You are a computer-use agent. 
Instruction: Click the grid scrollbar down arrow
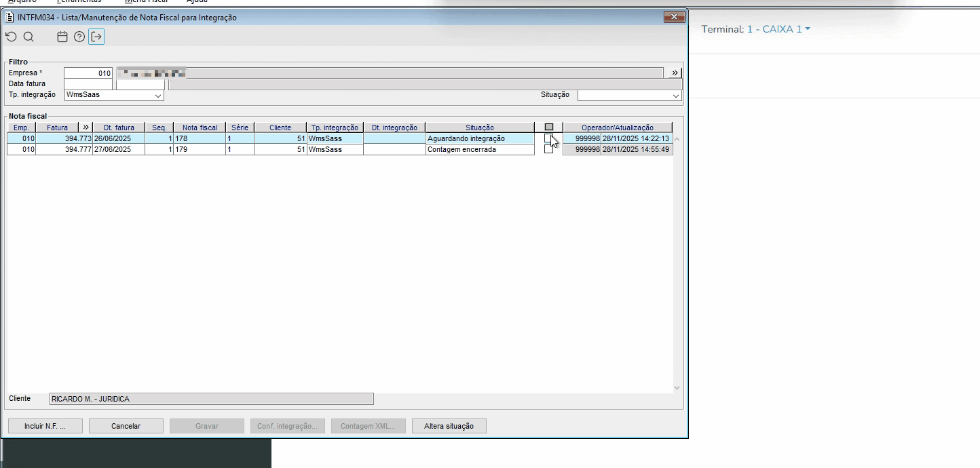tap(677, 388)
